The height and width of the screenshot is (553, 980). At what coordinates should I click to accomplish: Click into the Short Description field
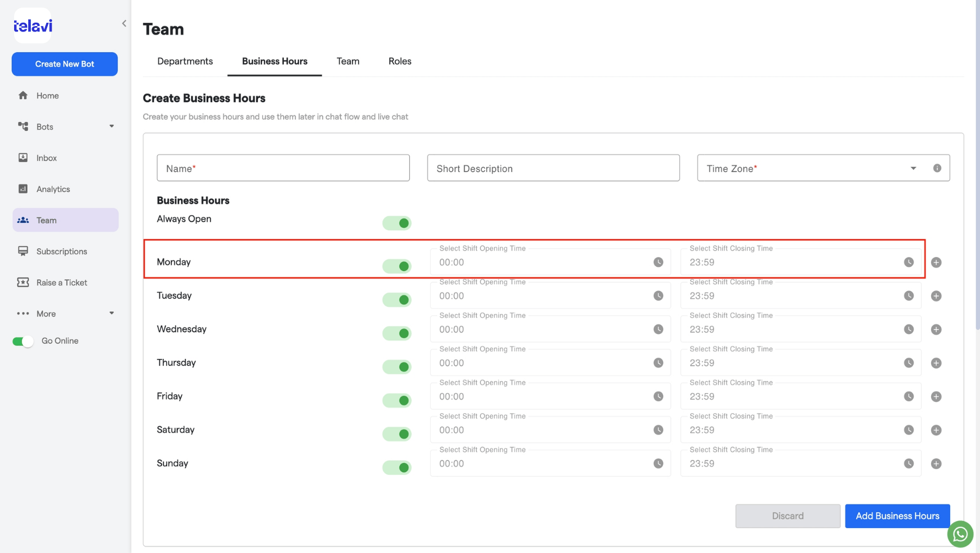tap(553, 168)
